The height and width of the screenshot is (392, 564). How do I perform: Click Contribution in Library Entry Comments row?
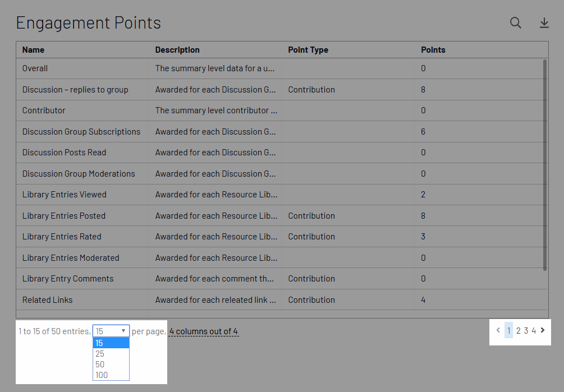click(x=311, y=279)
